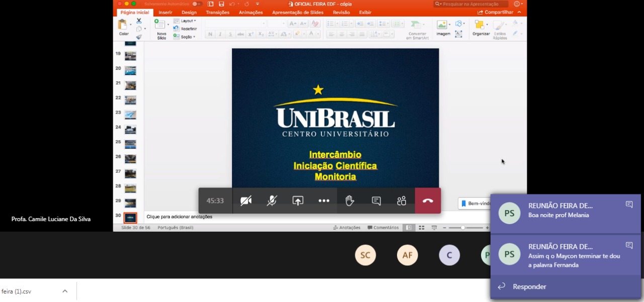Switch to the Inserir tab

(x=166, y=13)
